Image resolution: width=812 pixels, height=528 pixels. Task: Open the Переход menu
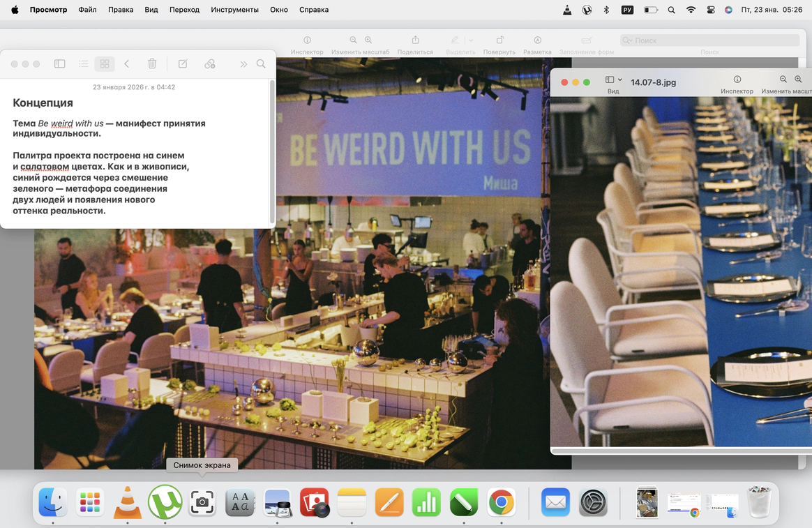point(184,10)
